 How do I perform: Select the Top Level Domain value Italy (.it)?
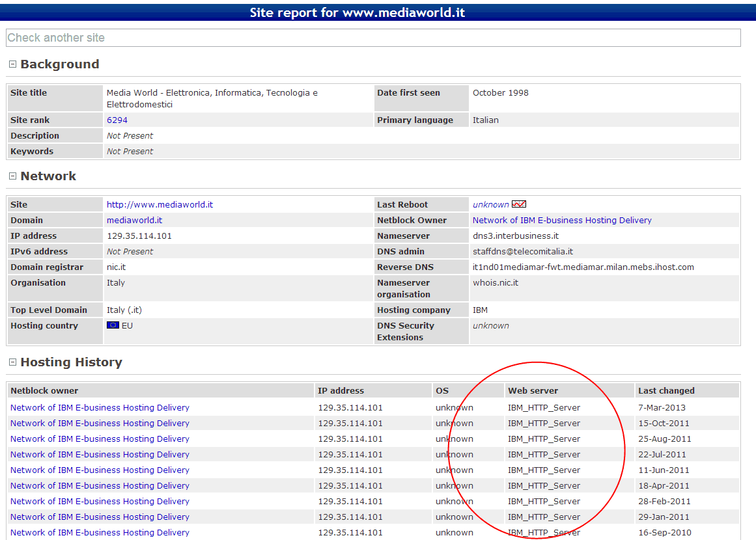point(124,310)
